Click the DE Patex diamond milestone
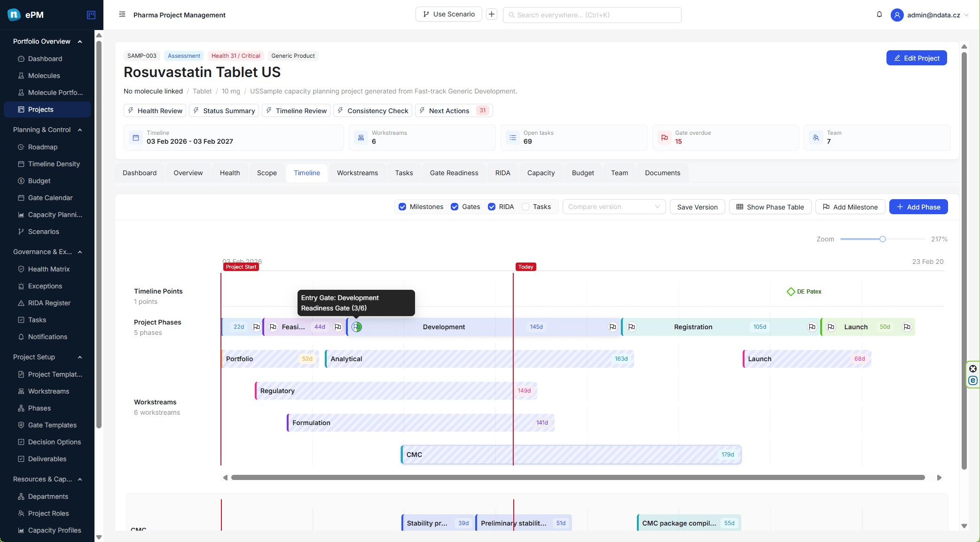The image size is (980, 542). 791,292
